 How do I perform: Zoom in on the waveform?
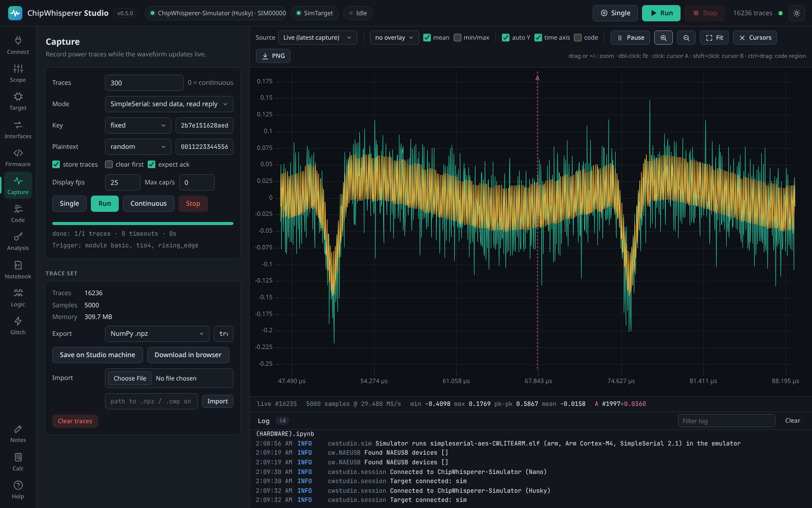coord(663,38)
